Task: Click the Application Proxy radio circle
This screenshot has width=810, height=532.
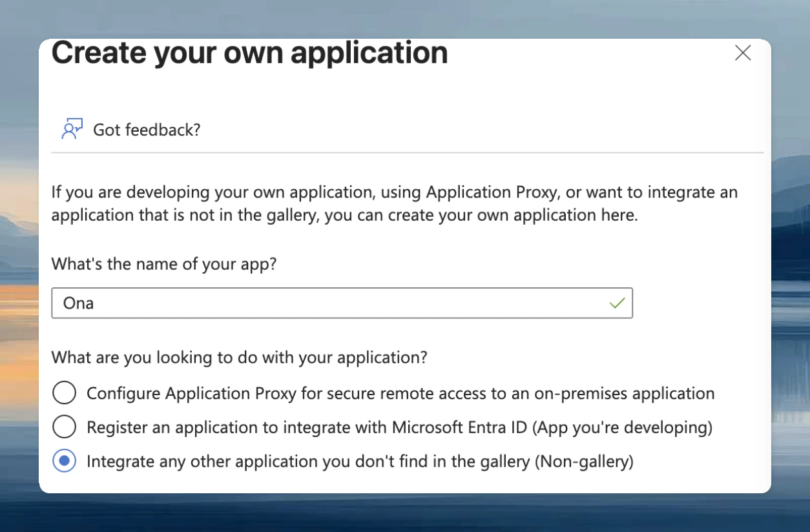Action: point(65,393)
